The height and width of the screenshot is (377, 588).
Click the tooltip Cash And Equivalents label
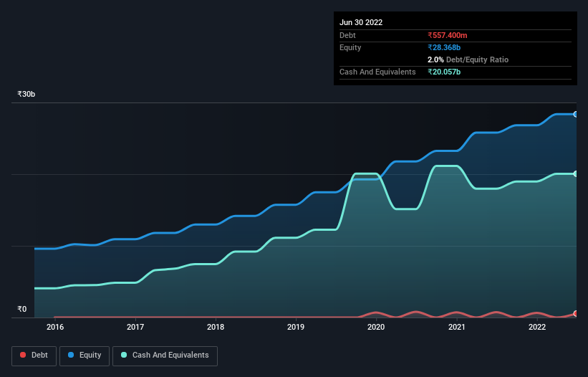377,72
